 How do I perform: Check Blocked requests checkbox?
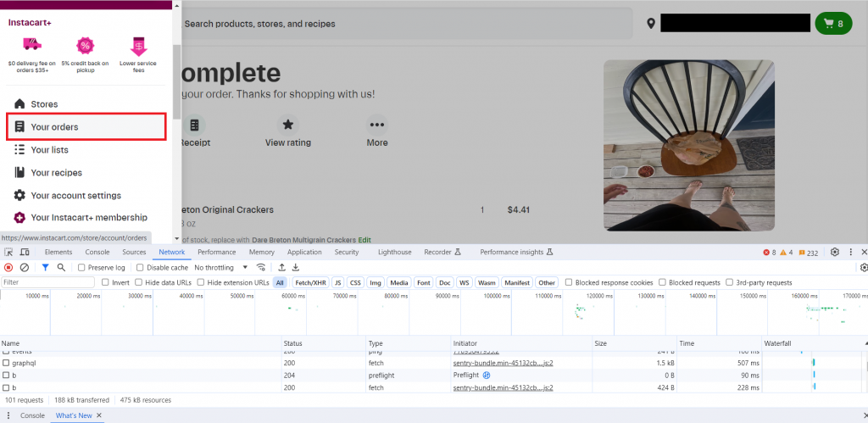[662, 282]
